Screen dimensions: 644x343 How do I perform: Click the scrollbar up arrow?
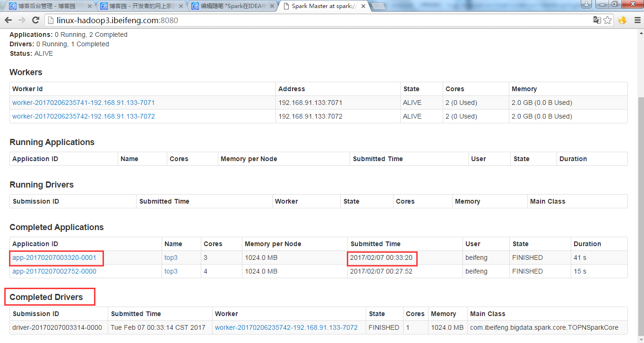coord(640,33)
